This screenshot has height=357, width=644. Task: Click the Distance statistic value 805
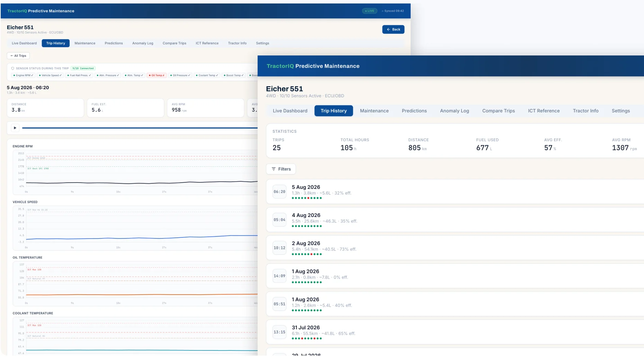[414, 148]
